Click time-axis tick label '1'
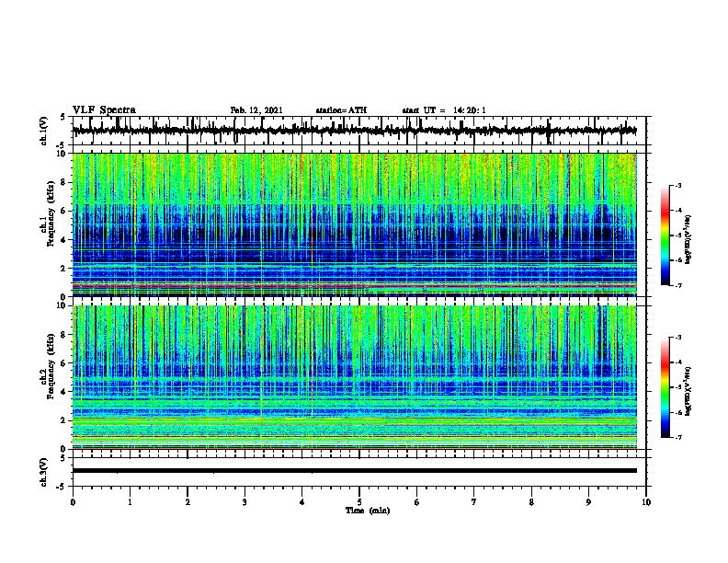Viewport: 728px width, 563px height. tap(130, 502)
